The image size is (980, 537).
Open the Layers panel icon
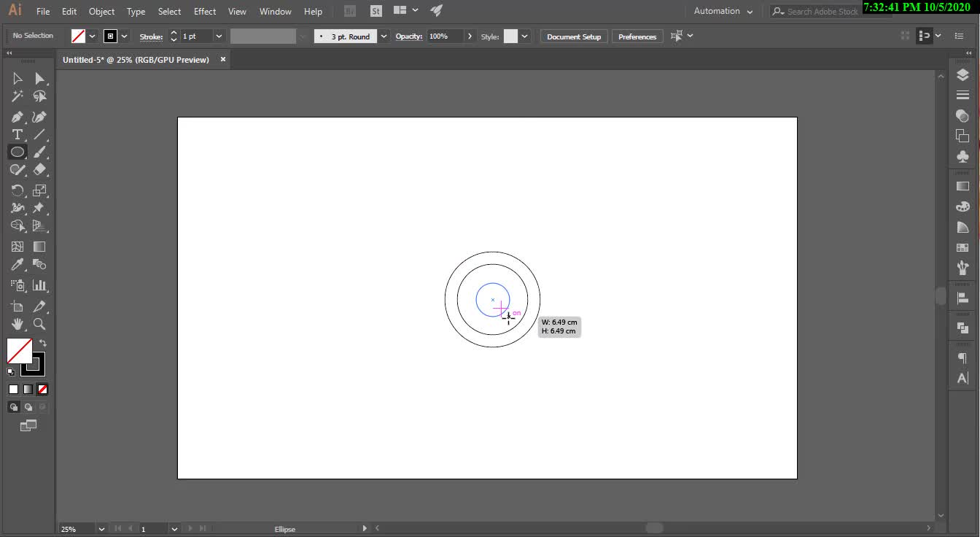click(x=962, y=75)
